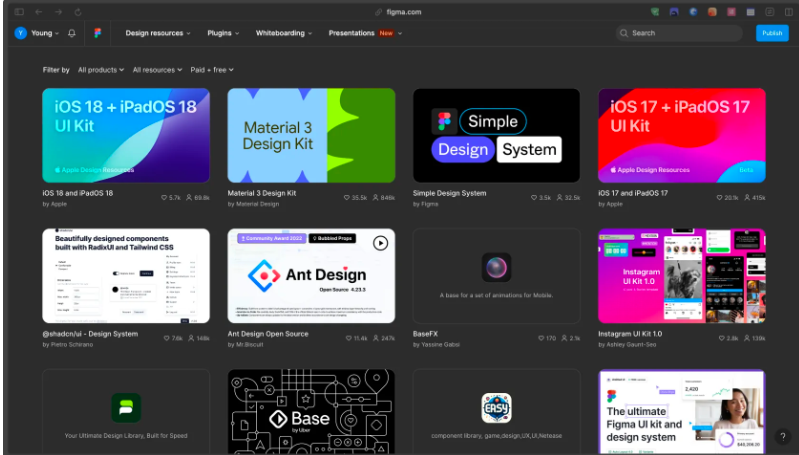Click heart icon for Simple Design System
The width and height of the screenshot is (799, 455).
pos(534,198)
